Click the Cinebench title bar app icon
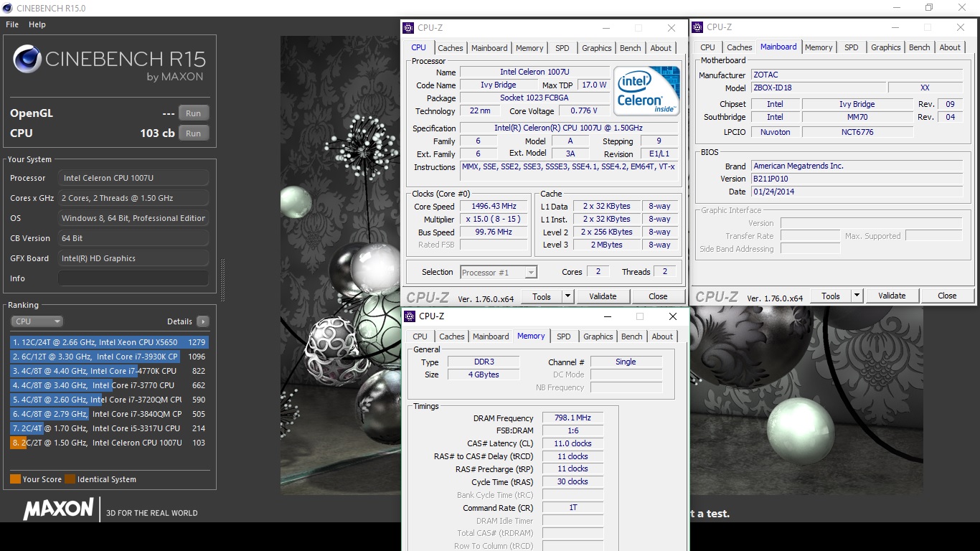980x551 pixels. point(7,8)
